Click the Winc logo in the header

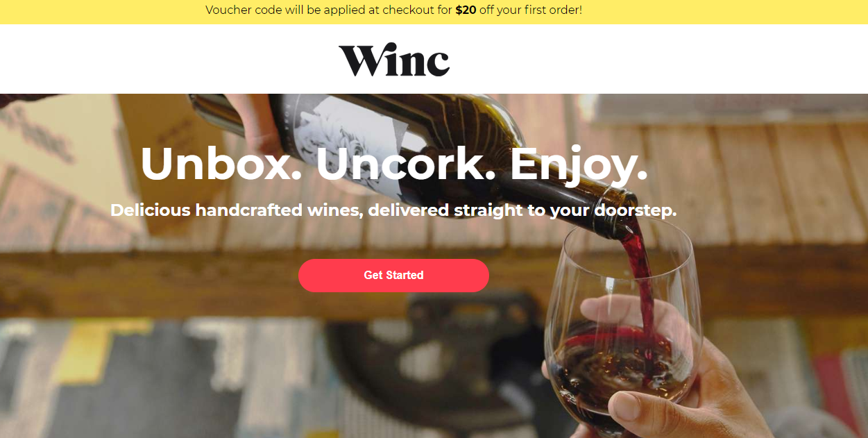[394, 60]
